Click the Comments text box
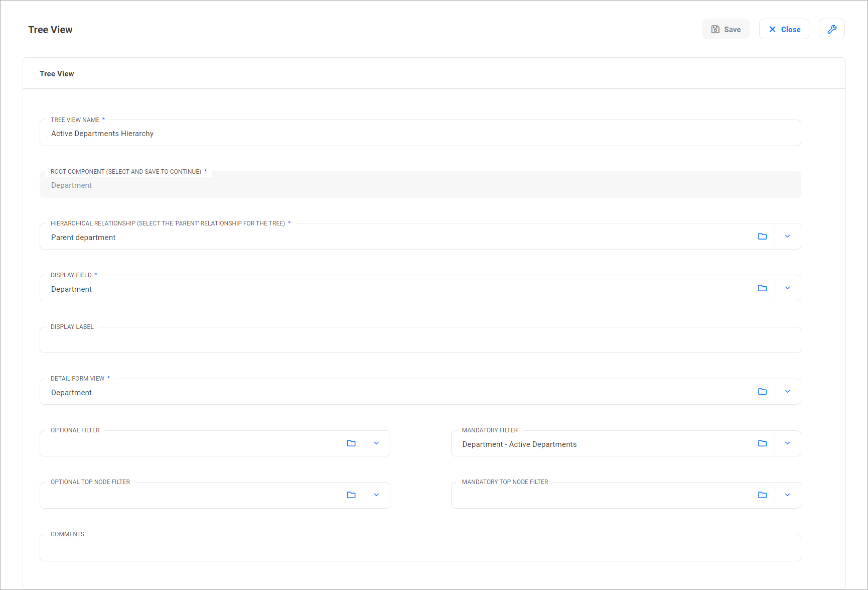The width and height of the screenshot is (868, 590). point(420,548)
